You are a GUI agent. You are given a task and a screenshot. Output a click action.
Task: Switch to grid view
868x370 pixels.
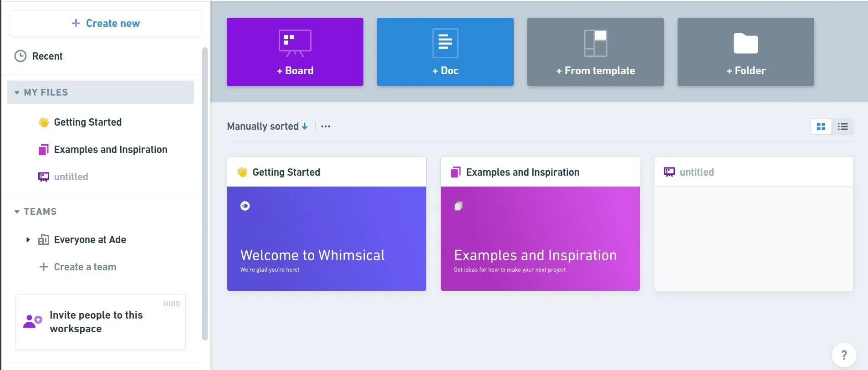(x=821, y=127)
